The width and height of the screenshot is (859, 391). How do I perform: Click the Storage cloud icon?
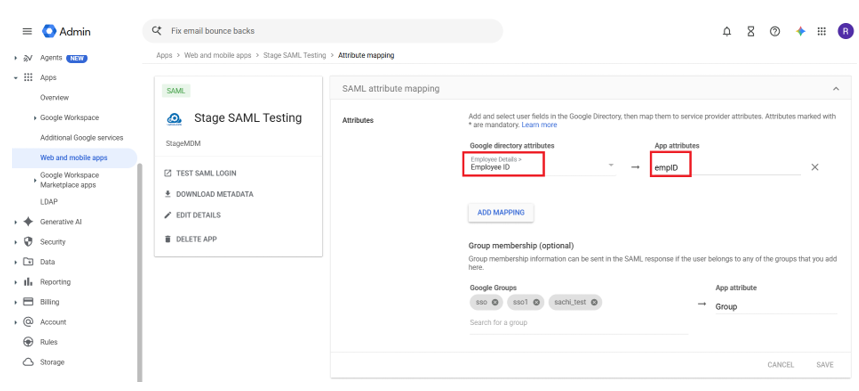pos(28,362)
